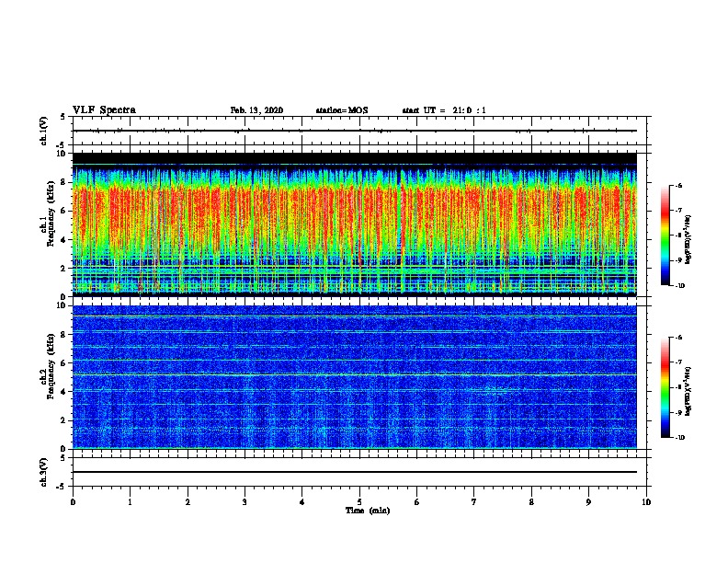Image resolution: width=728 pixels, height=563 pixels.
Task: Click inside the ch.2 spectrogram panel
Action: point(355,377)
